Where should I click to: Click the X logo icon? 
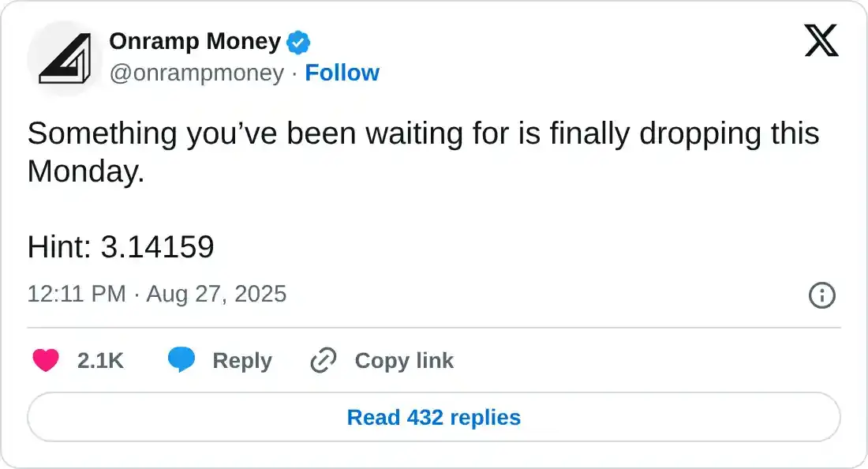pyautogui.click(x=821, y=40)
